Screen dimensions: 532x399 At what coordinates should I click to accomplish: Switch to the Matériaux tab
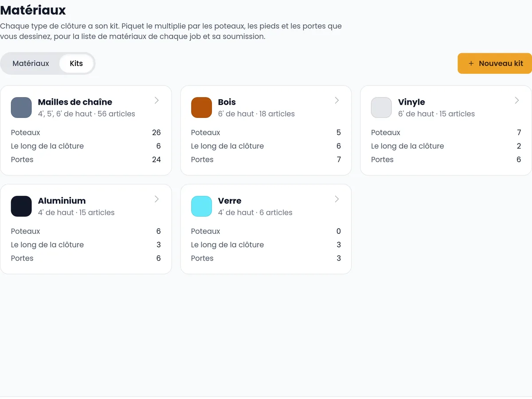[x=31, y=63]
